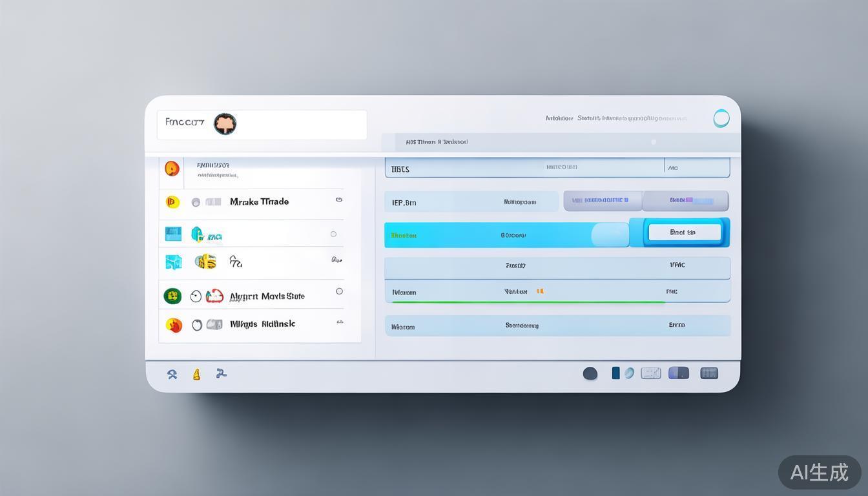Expand the last list row using right-side arrow
This screenshot has width=868, height=496.
(x=340, y=322)
